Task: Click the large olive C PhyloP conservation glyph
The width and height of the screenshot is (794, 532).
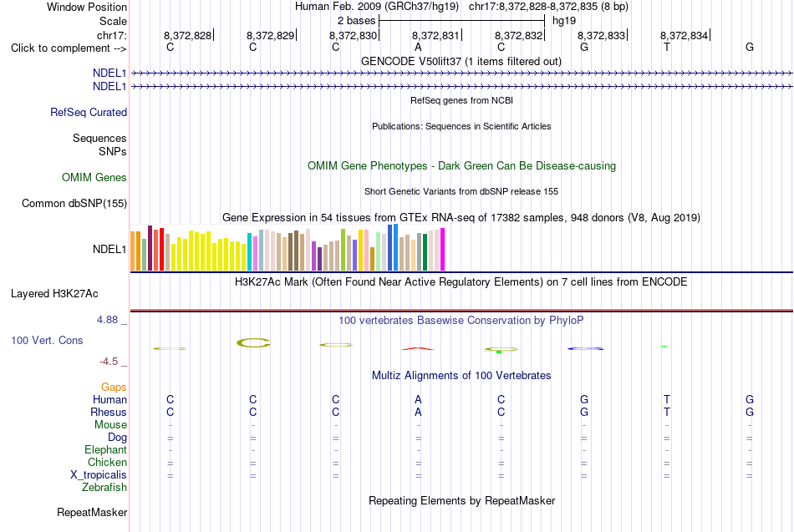Action: tap(253, 342)
